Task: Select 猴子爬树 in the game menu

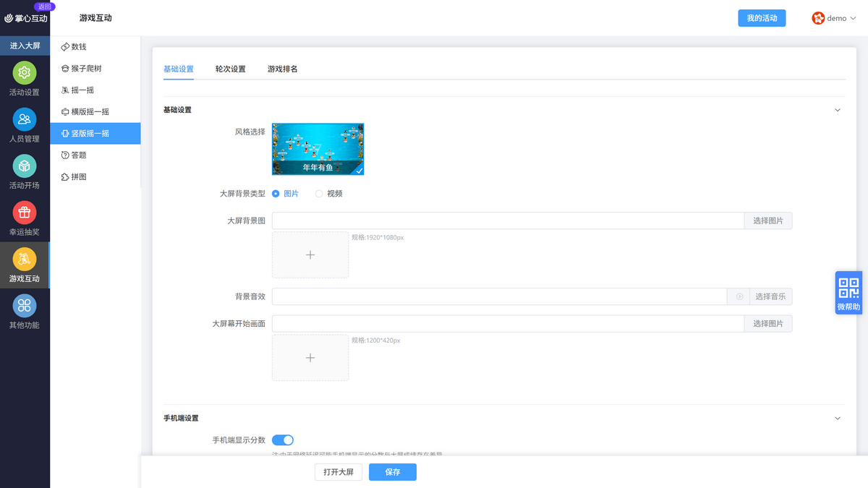Action: click(x=95, y=68)
